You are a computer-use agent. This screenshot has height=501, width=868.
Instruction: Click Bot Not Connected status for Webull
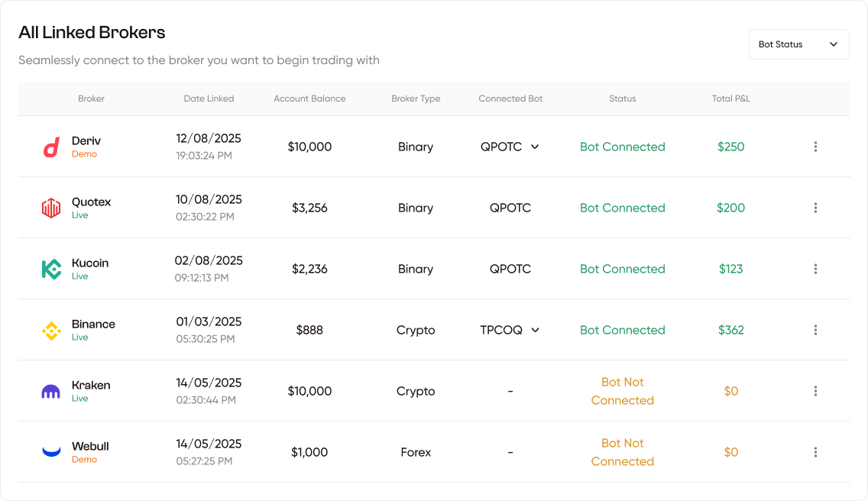coord(622,452)
